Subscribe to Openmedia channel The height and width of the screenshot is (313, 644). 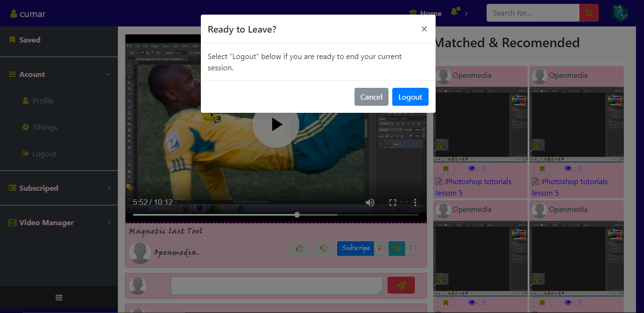[x=355, y=248]
